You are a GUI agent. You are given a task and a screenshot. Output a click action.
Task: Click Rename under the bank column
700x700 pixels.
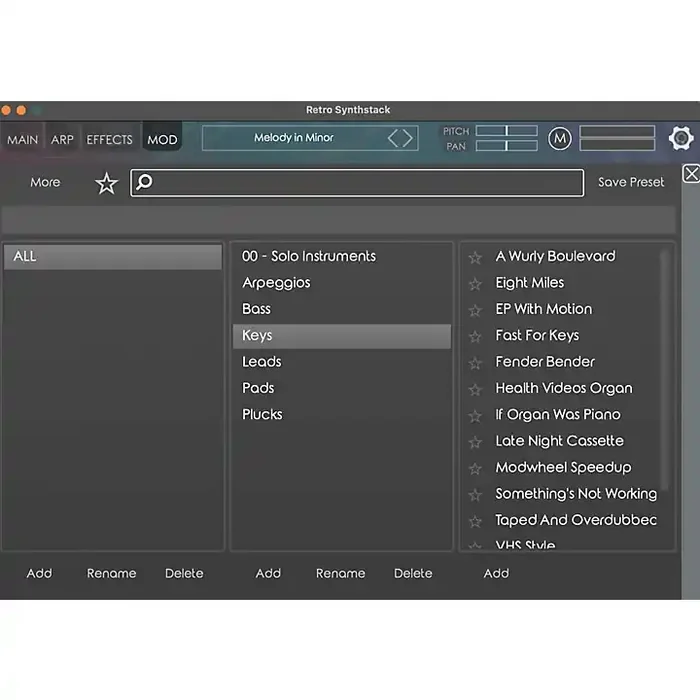(111, 573)
